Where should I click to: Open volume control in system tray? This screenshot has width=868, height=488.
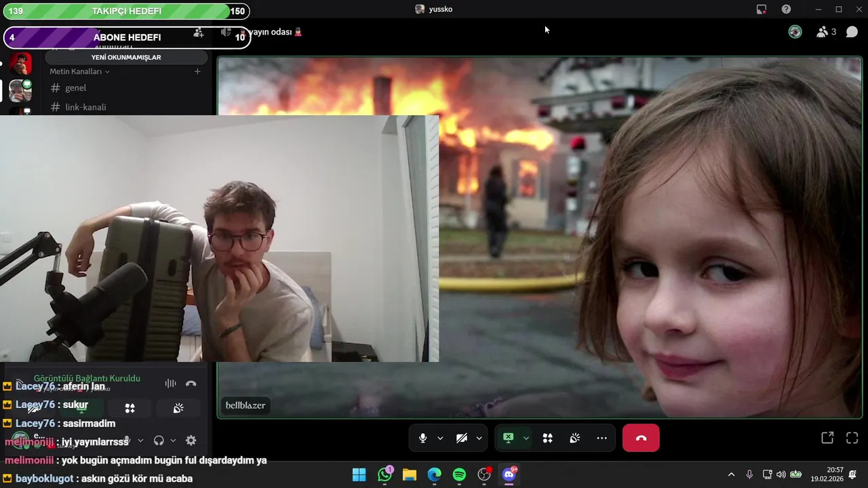[x=781, y=474]
